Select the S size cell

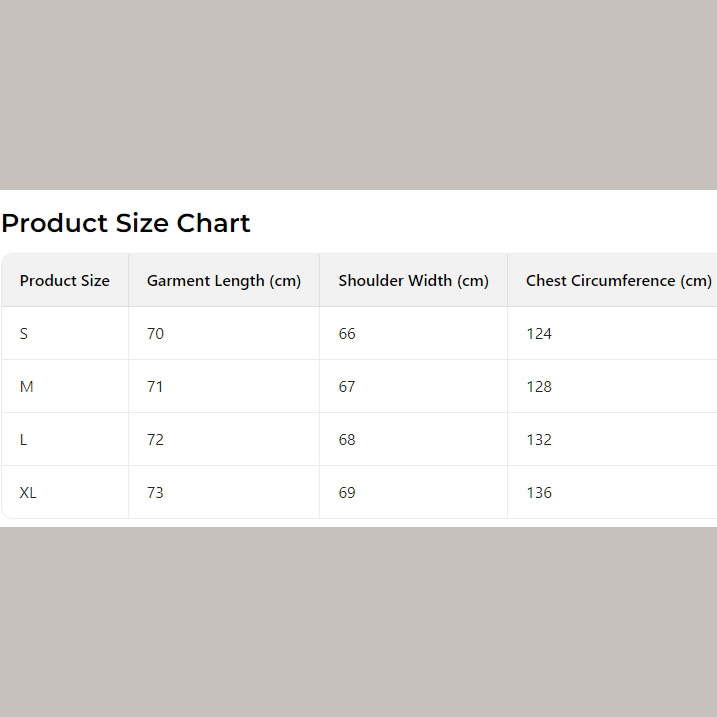(x=24, y=334)
